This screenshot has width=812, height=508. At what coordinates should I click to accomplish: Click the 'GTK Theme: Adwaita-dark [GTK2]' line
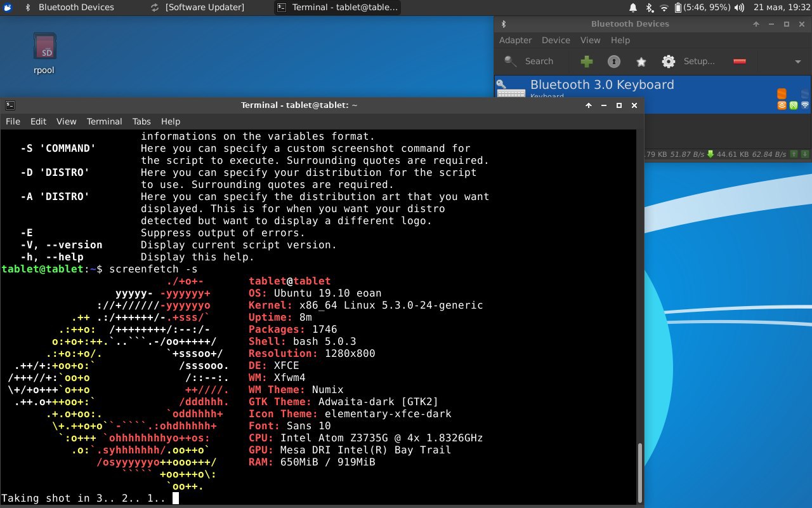tap(344, 402)
